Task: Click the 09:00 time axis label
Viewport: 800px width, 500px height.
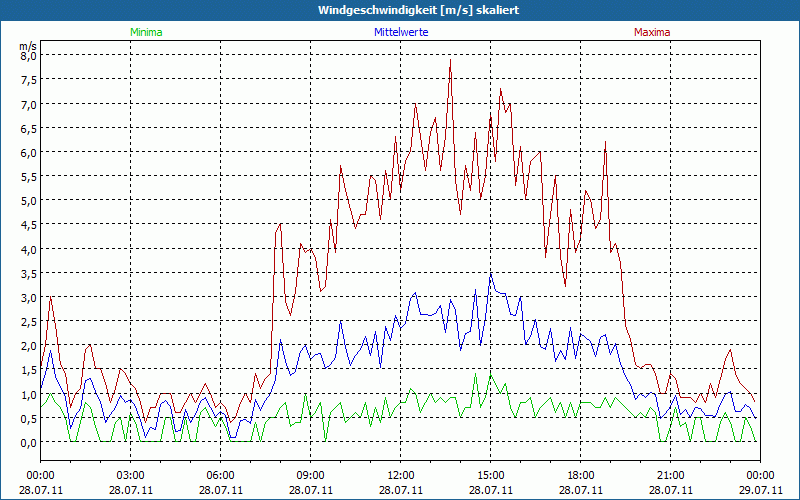Action: point(311,475)
